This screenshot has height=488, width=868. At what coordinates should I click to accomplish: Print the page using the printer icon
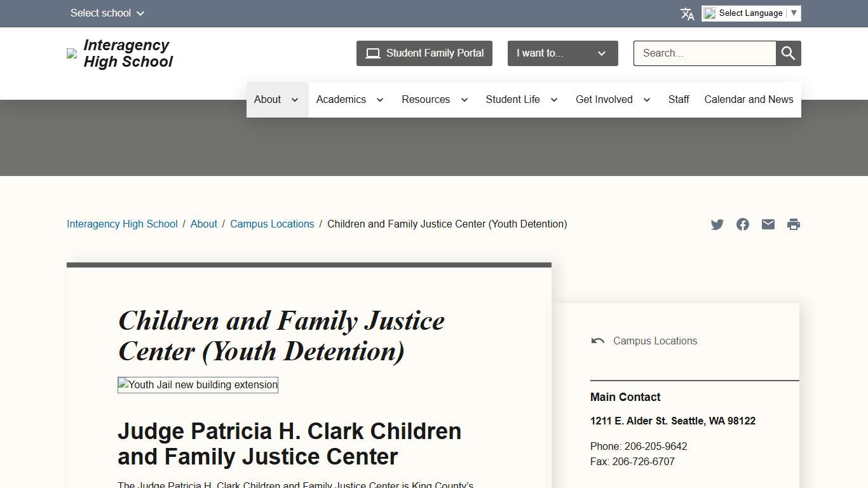click(793, 224)
